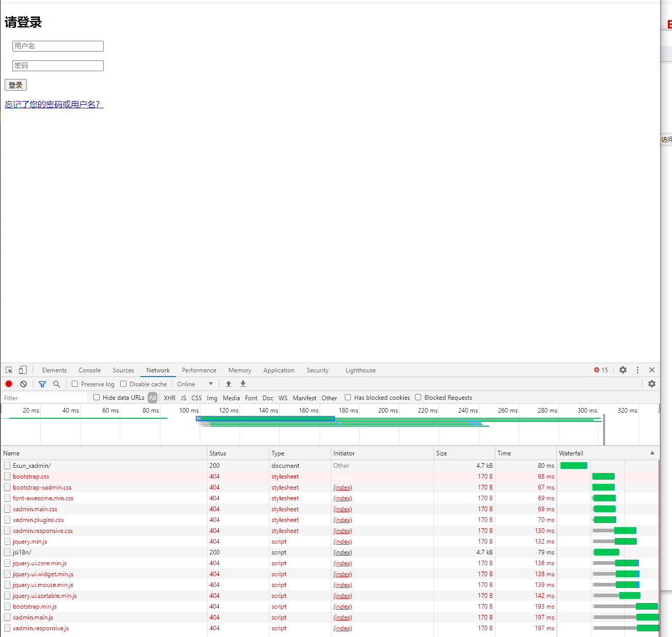Viewport: 672px width, 637px height.
Task: Click file icon of jsi18n/ row
Action: pos(7,552)
